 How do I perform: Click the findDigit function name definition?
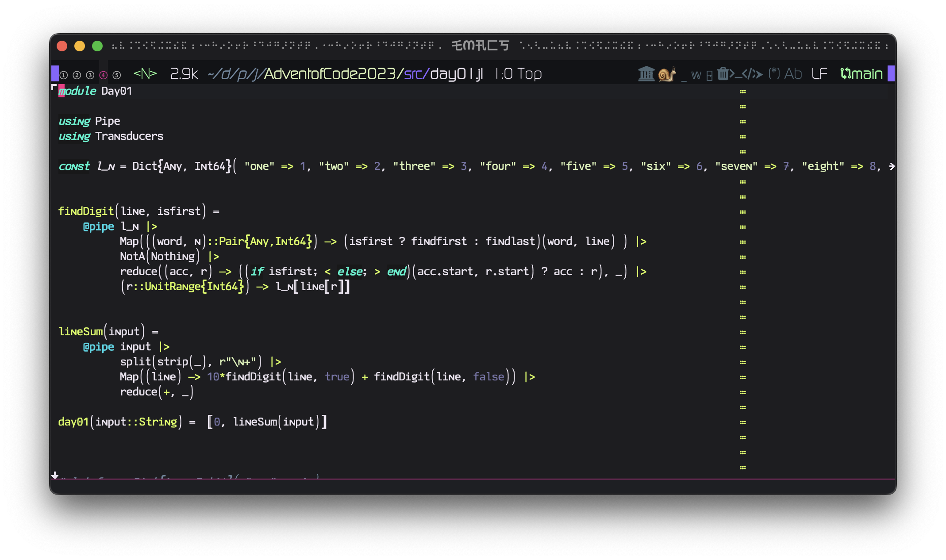86,211
